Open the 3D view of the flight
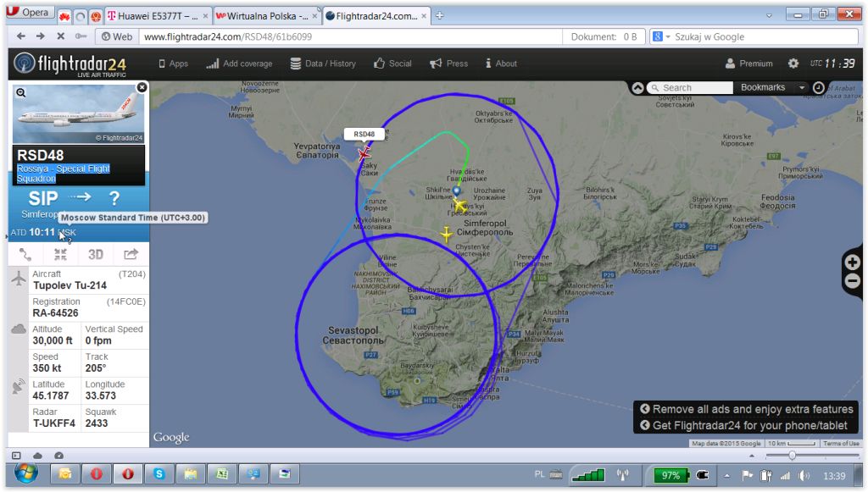 [96, 254]
